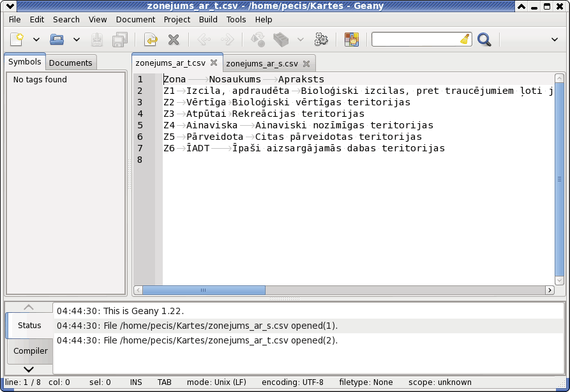Navigate forward a location
This screenshot has width=570, height=392.
(x=227, y=40)
